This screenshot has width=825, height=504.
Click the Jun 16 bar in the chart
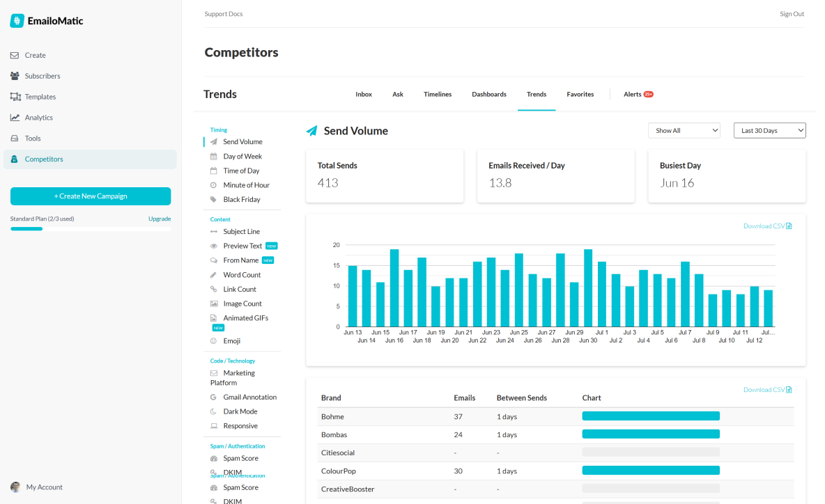[x=394, y=288]
